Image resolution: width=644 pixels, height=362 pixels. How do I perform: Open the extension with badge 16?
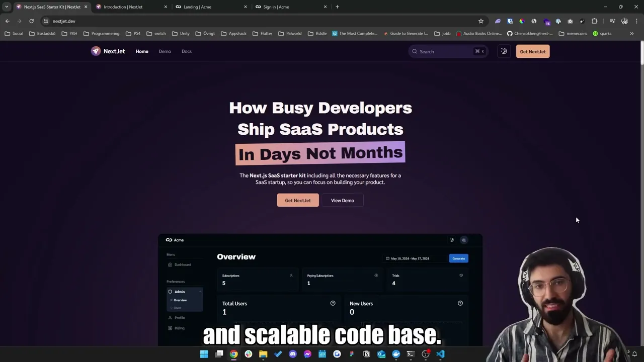547,22
